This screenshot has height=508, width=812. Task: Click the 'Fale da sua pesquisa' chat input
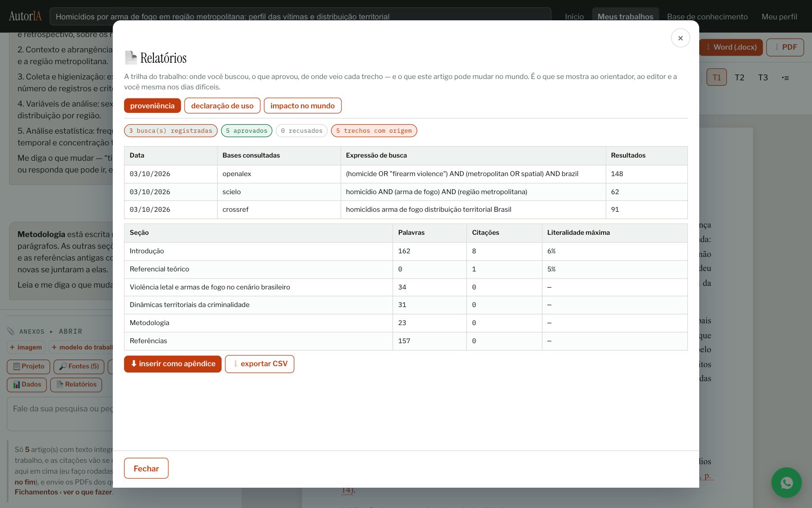60,414
